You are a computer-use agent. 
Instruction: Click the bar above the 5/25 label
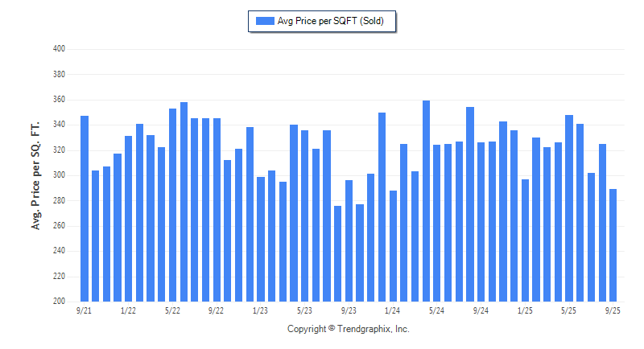tap(569, 208)
